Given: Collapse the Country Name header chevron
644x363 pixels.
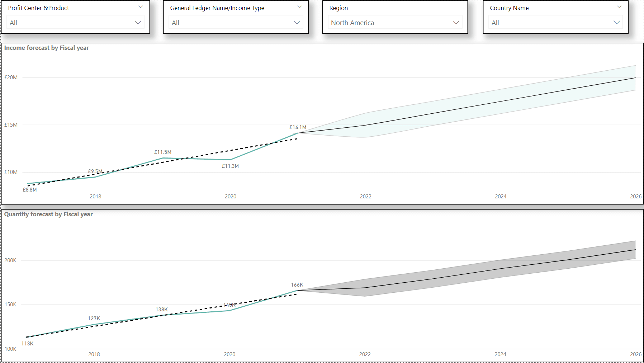Looking at the screenshot, I should [620, 7].
